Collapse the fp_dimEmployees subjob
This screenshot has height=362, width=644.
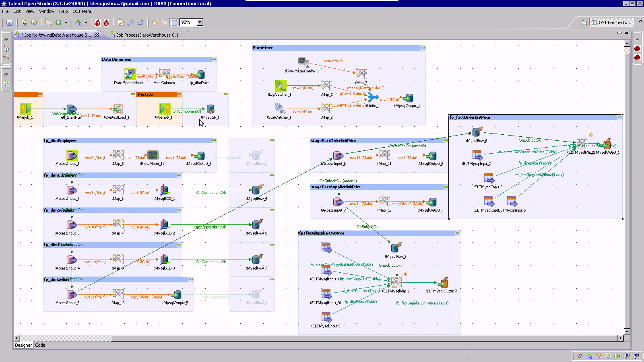214,141
